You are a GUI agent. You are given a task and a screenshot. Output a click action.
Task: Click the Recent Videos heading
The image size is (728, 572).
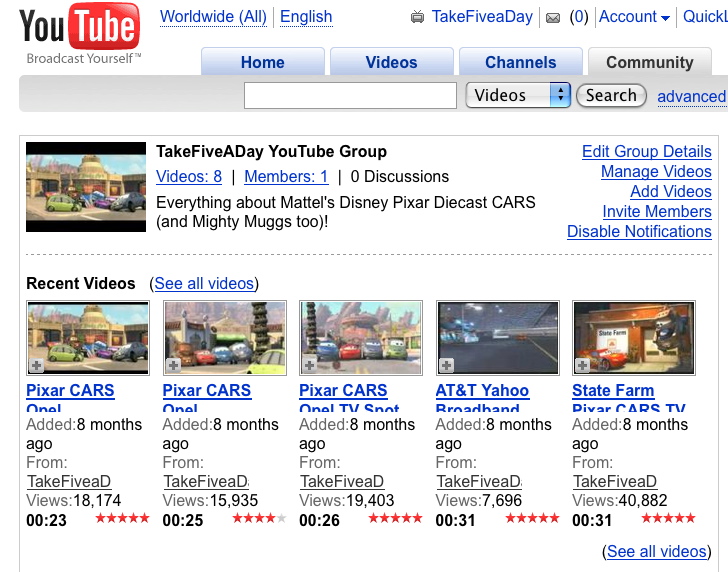81,283
